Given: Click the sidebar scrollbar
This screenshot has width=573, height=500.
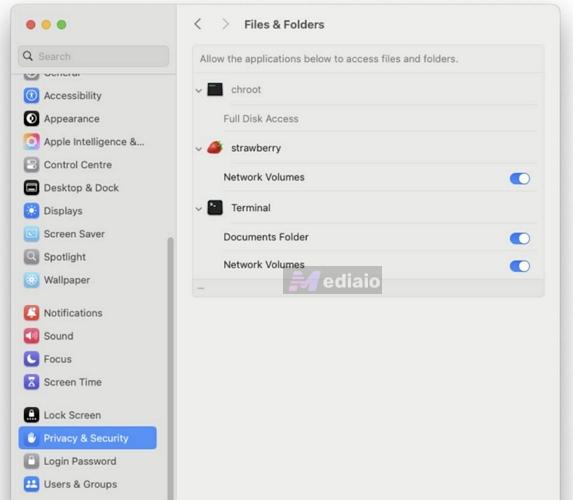Looking at the screenshot, I should click(x=170, y=368).
